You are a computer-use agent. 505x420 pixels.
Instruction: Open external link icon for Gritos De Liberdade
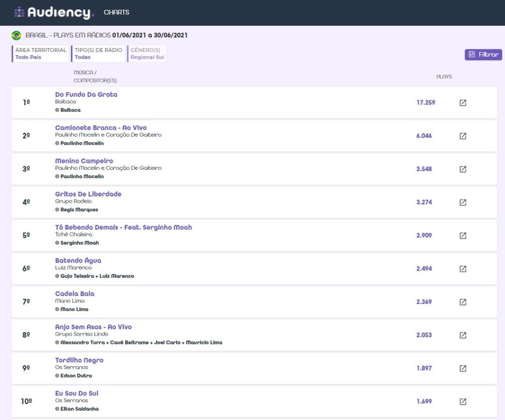point(463,202)
